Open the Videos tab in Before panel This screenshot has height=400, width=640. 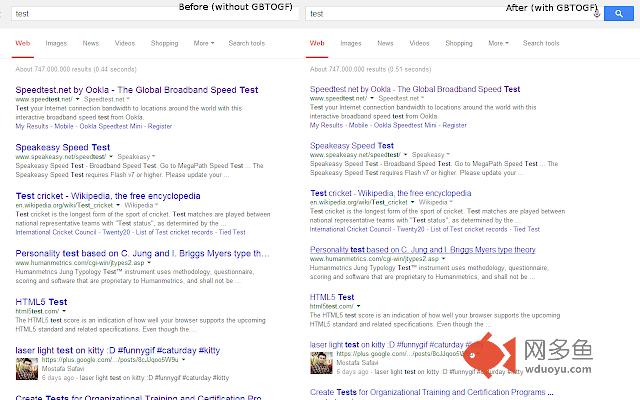click(124, 43)
